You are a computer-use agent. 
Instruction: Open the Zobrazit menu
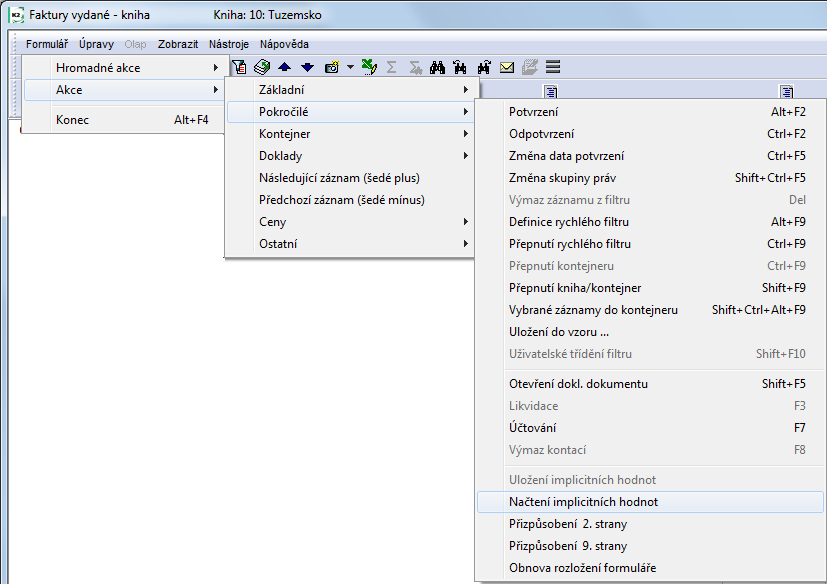[178, 44]
